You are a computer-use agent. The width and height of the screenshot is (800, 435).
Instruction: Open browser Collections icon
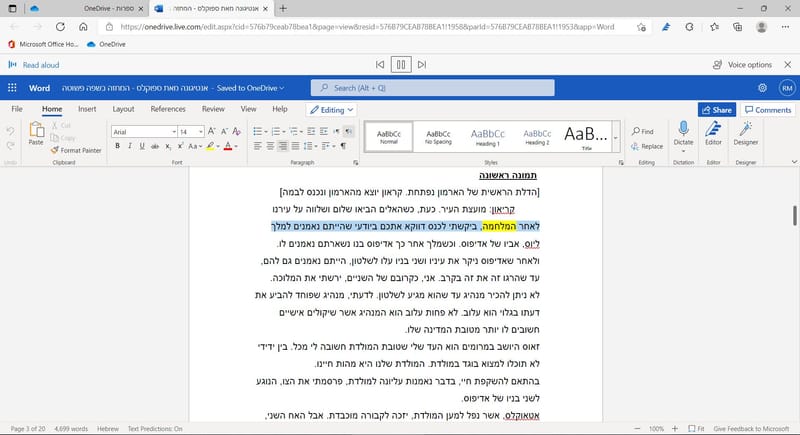[x=737, y=27]
